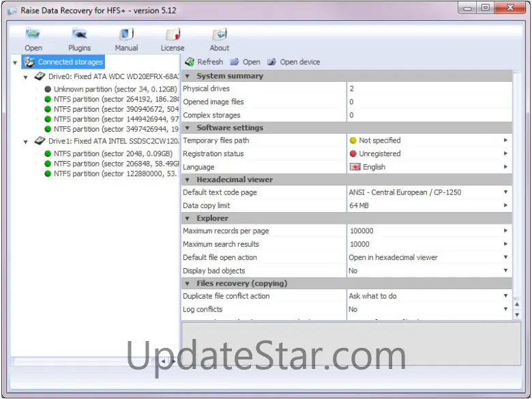
Task: Select the Connected storages root node
Action: click(x=63, y=62)
